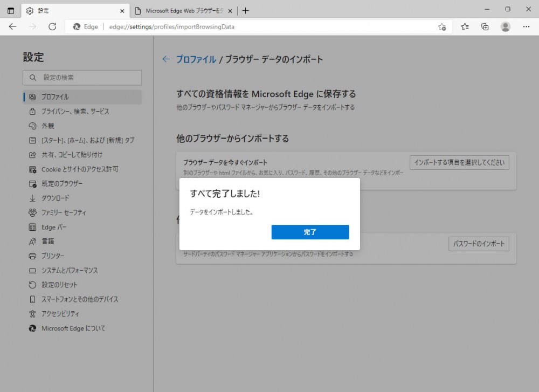Click the back arrow beside プロファイル heading

pos(166,59)
